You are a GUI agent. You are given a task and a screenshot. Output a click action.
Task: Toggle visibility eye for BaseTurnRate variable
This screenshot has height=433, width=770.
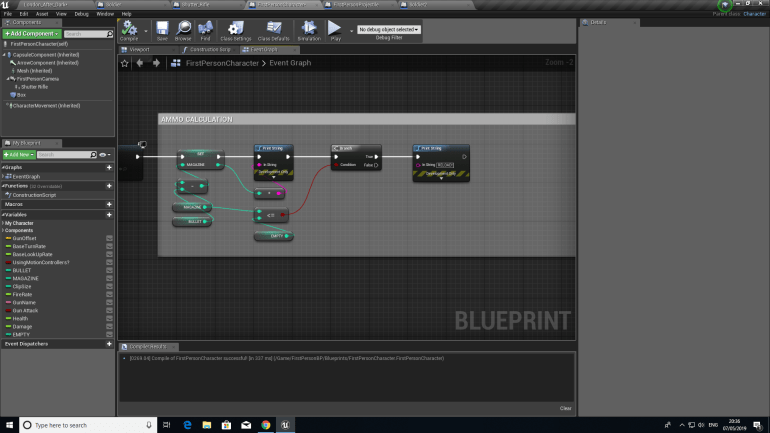pos(110,246)
